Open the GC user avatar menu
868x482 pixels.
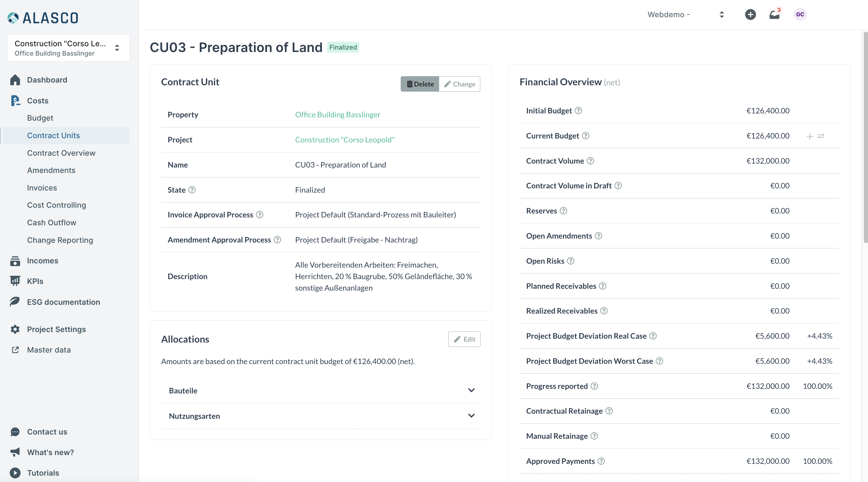[800, 15]
